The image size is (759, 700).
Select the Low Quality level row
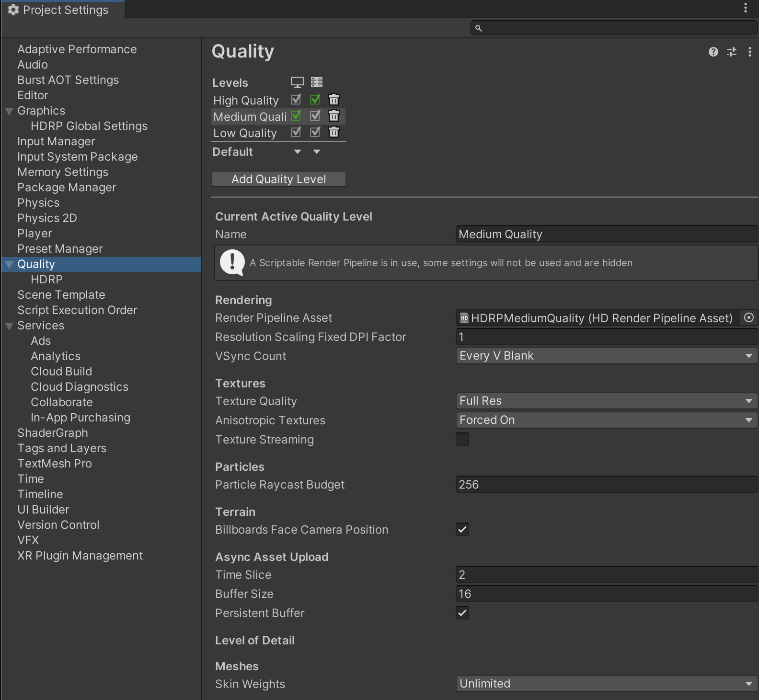tap(245, 133)
